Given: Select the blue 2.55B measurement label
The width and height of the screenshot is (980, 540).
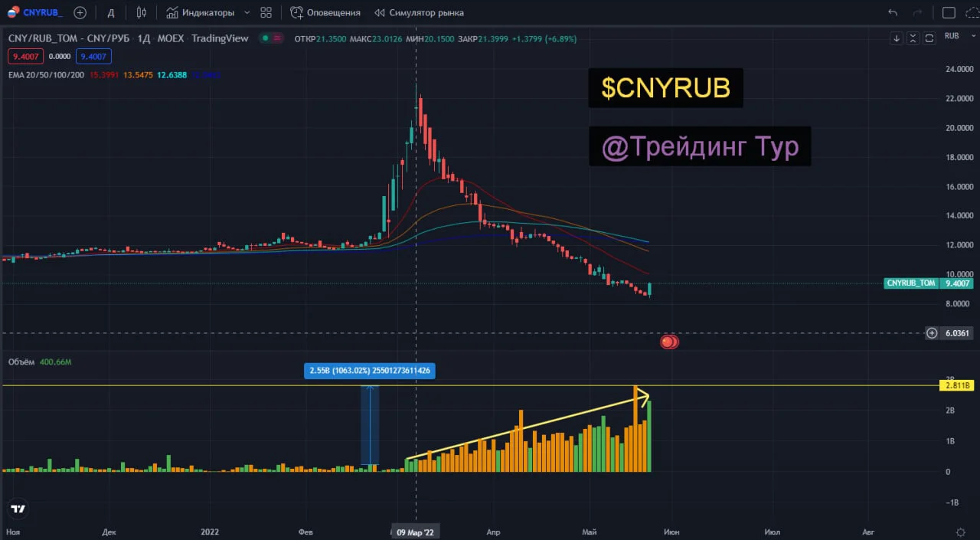Looking at the screenshot, I should pos(371,371).
